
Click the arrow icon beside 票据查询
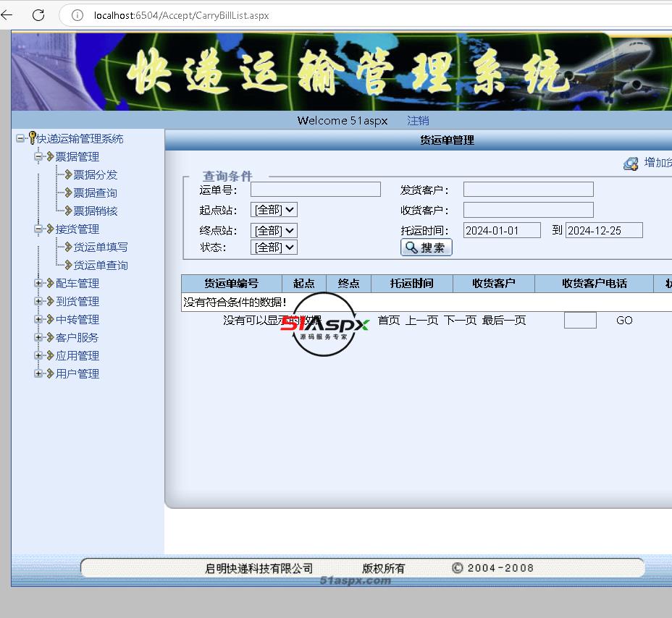pyautogui.click(x=68, y=192)
